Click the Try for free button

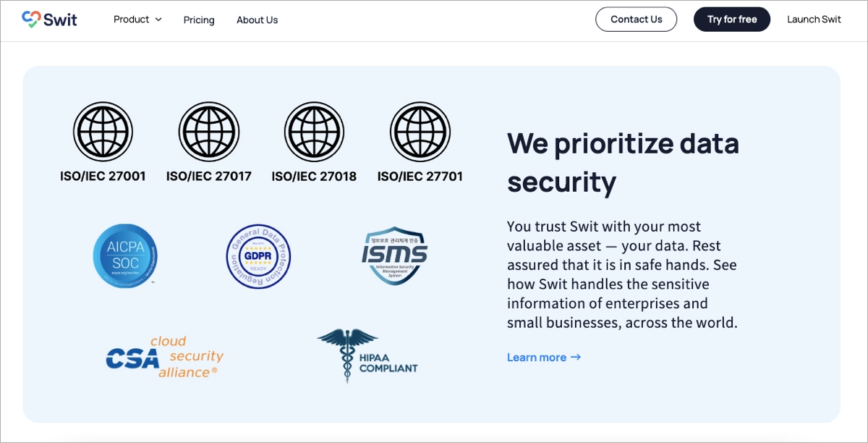point(732,19)
